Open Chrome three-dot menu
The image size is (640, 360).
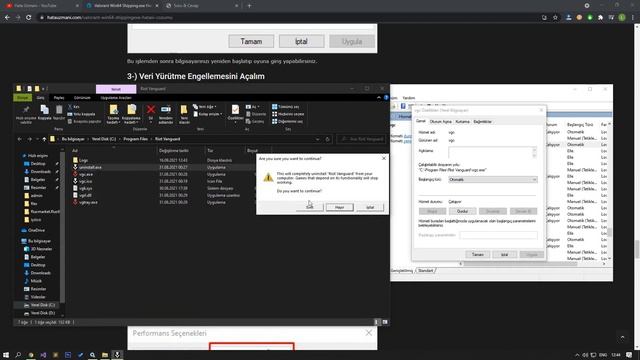(633, 18)
